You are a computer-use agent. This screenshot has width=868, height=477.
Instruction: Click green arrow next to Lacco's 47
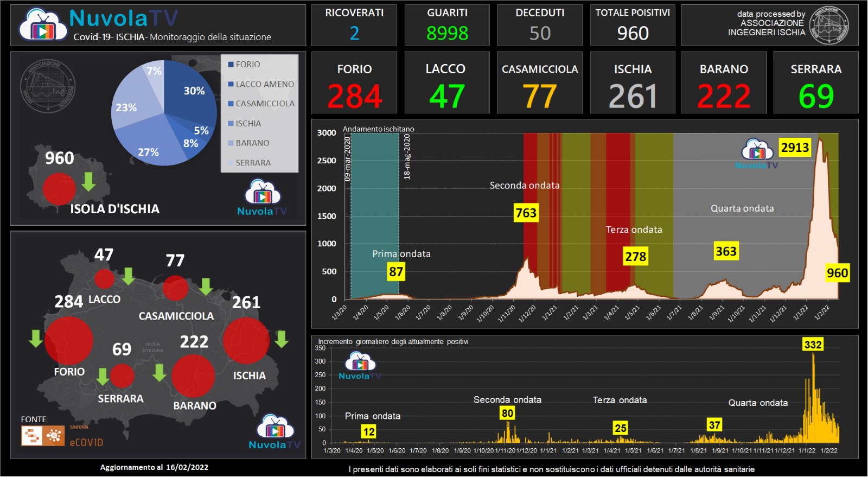[128, 276]
